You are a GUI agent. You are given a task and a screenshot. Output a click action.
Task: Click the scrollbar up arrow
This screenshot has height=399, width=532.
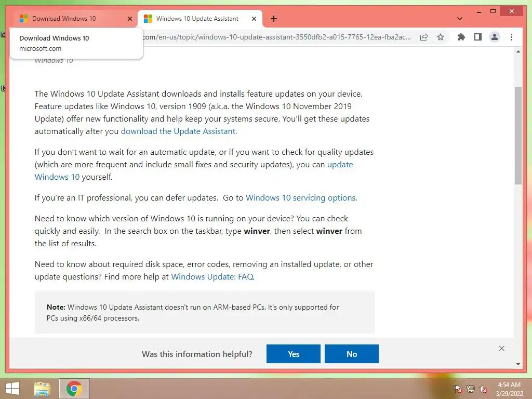pyautogui.click(x=518, y=51)
